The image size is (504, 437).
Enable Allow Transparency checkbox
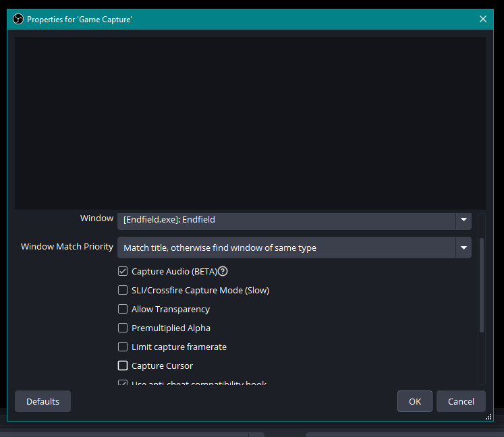(x=123, y=309)
